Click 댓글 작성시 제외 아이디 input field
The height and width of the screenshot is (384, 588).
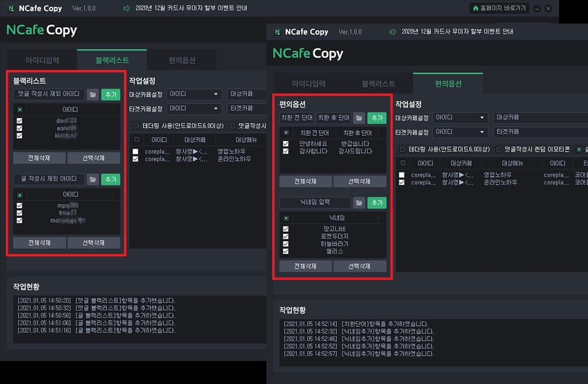pos(49,94)
